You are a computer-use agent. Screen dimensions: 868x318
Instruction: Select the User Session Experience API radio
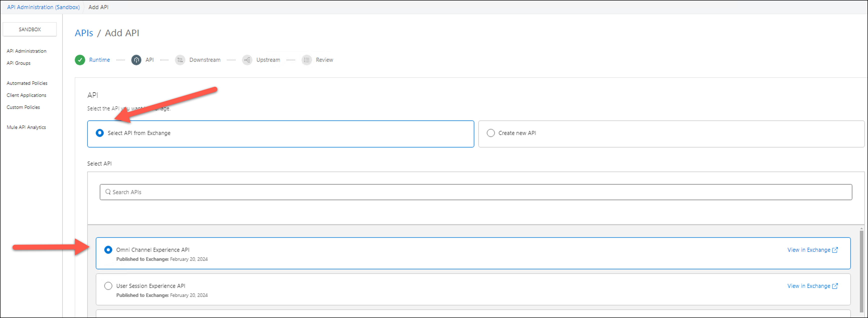pos(108,286)
